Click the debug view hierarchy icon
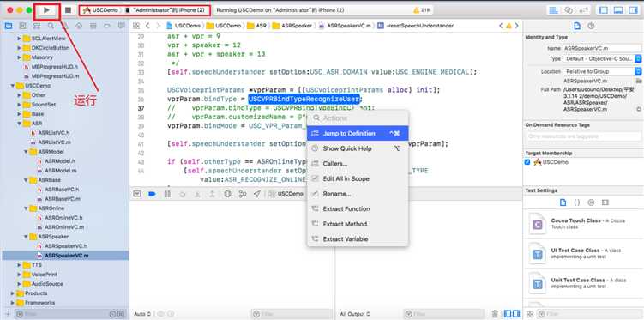 click(227, 194)
